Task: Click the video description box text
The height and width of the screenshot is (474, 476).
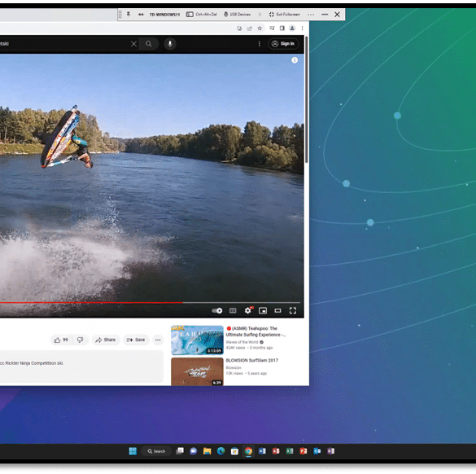Action: [32, 363]
